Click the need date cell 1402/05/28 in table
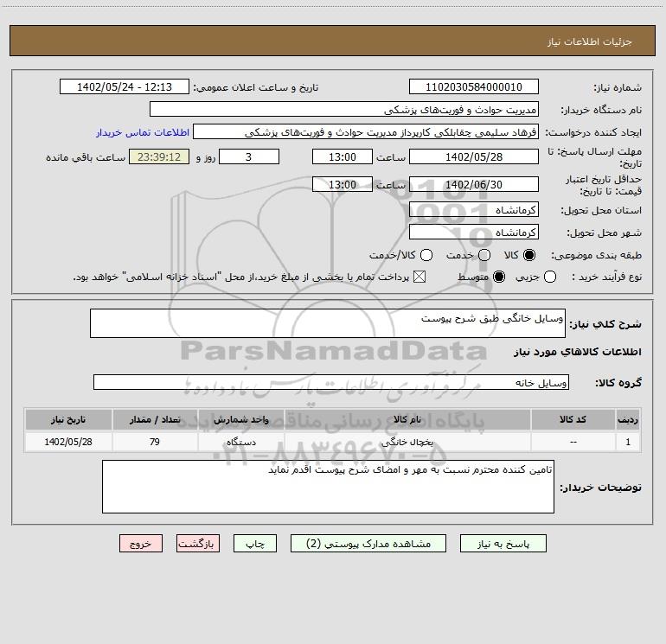 point(68,443)
